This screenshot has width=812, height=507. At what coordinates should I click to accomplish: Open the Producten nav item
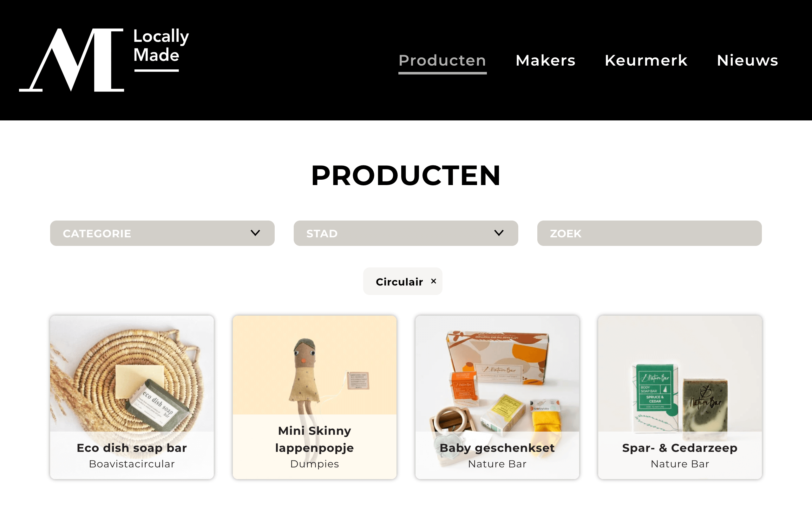click(x=442, y=61)
